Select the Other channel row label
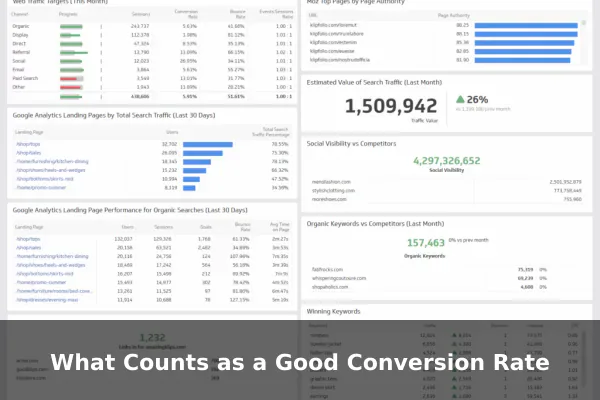Image resolution: width=600 pixels, height=400 pixels. click(x=18, y=87)
